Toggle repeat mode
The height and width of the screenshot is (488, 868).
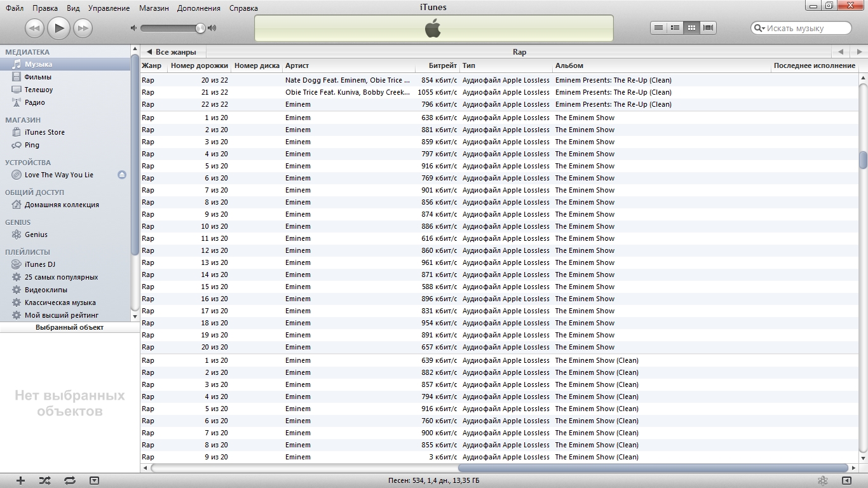70,481
